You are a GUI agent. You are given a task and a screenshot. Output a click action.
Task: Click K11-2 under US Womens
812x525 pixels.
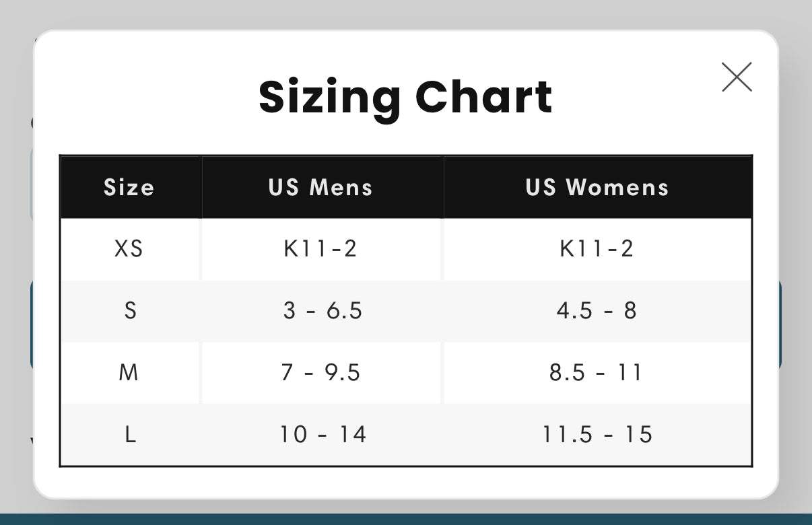[x=597, y=249]
